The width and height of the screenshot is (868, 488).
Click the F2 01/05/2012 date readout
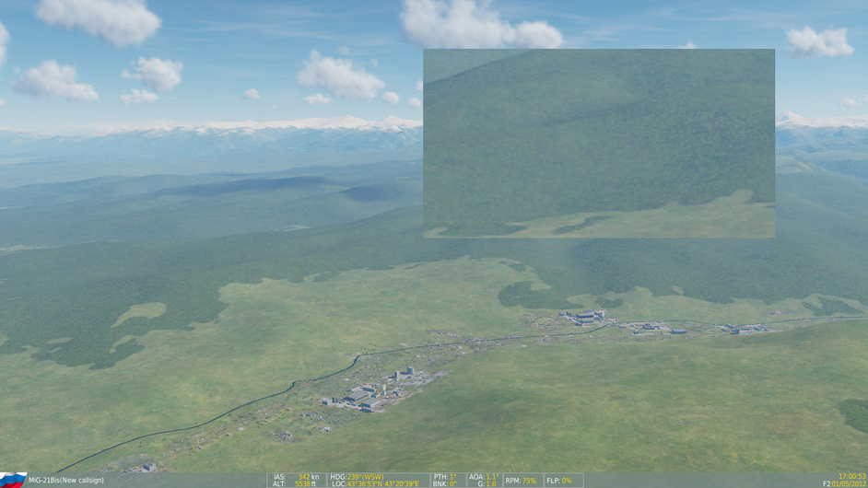tap(845, 484)
